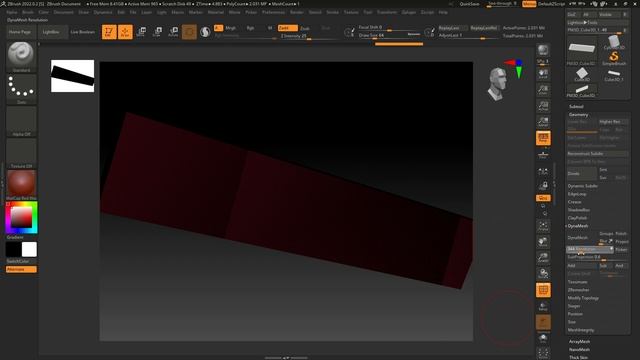The image size is (640, 360).
Task: Open LightBox
Action: 51,32
